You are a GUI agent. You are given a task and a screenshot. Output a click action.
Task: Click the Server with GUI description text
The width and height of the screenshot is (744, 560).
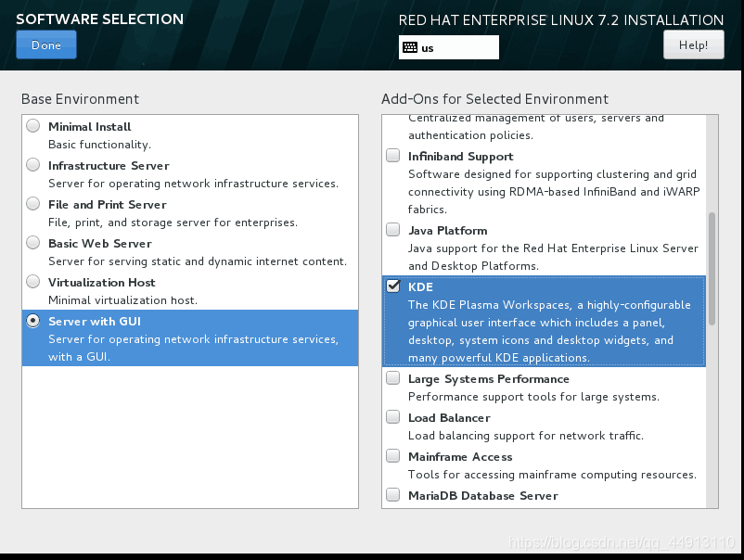193,348
